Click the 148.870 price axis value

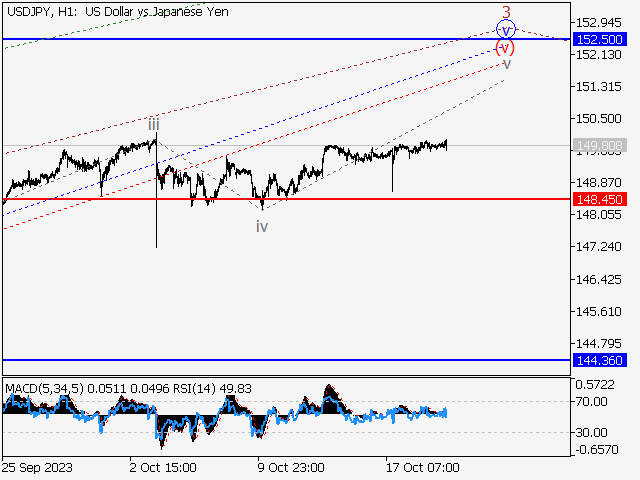[598, 182]
